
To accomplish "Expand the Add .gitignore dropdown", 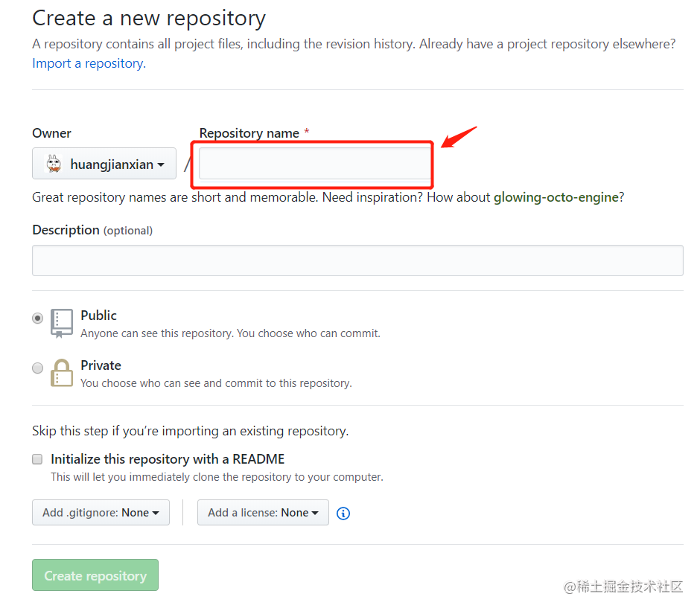I will pyautogui.click(x=101, y=512).
